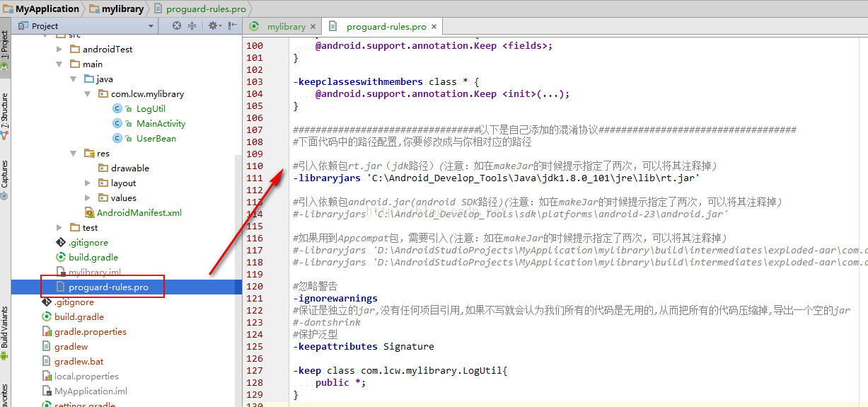The width and height of the screenshot is (868, 407).
Task: Expand the test folder arrow
Action: pyautogui.click(x=59, y=228)
